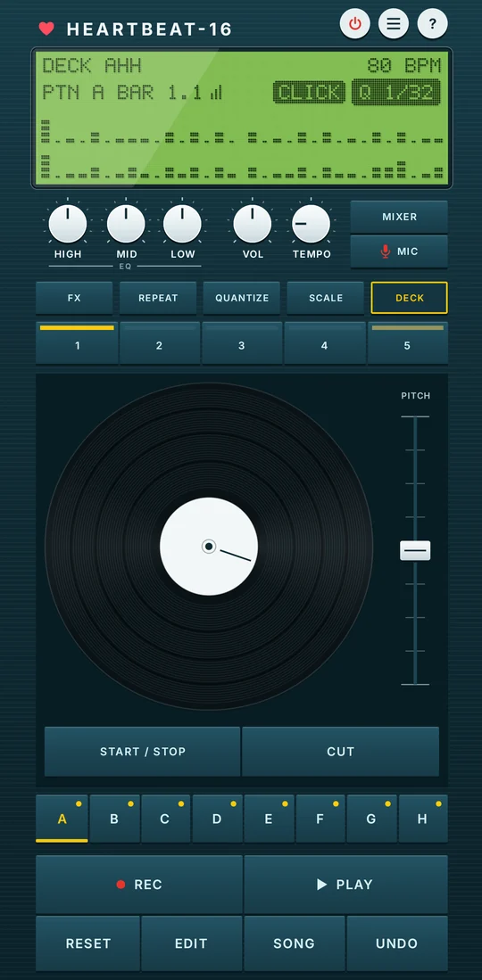Select pattern A
The image size is (482, 980).
(x=62, y=819)
